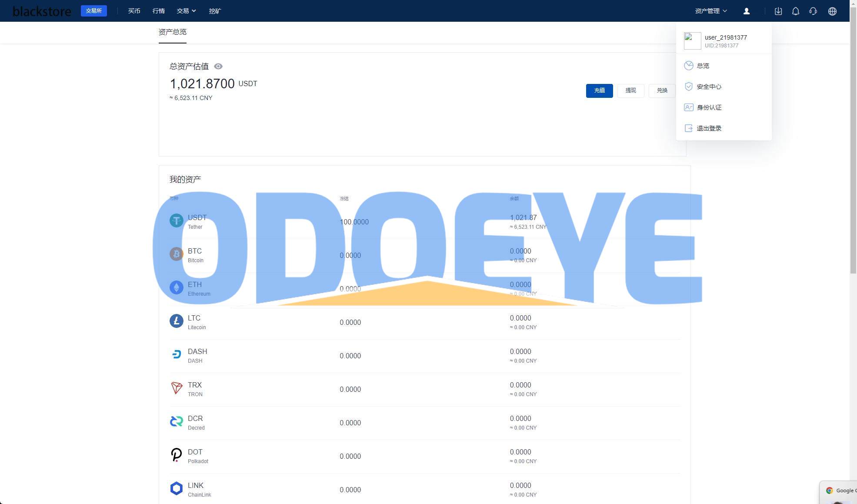
Task: Click the ETH Ethereum coin icon
Action: coord(176,287)
